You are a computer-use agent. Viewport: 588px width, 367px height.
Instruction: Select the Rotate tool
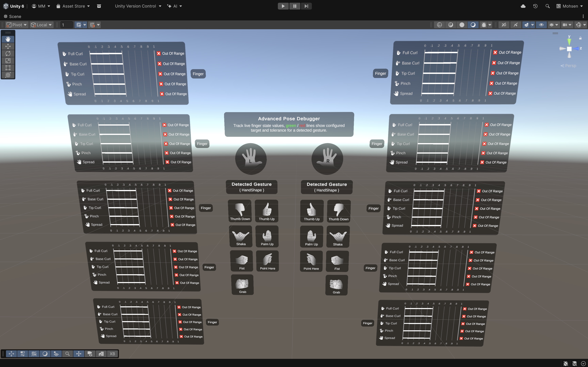click(x=8, y=53)
